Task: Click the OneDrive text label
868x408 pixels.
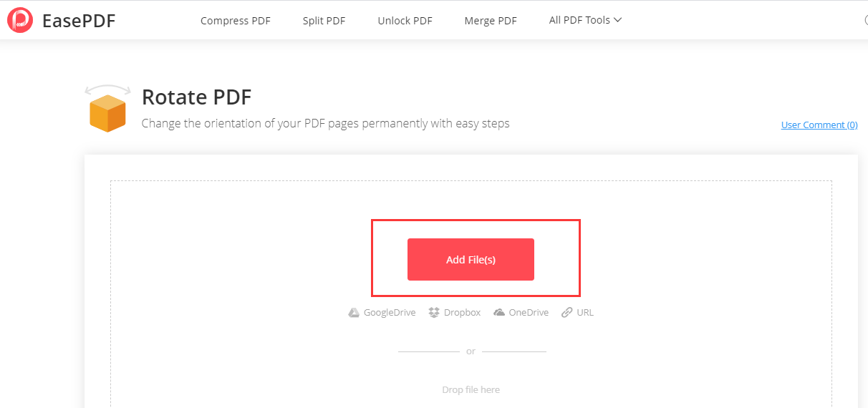Action: point(529,313)
